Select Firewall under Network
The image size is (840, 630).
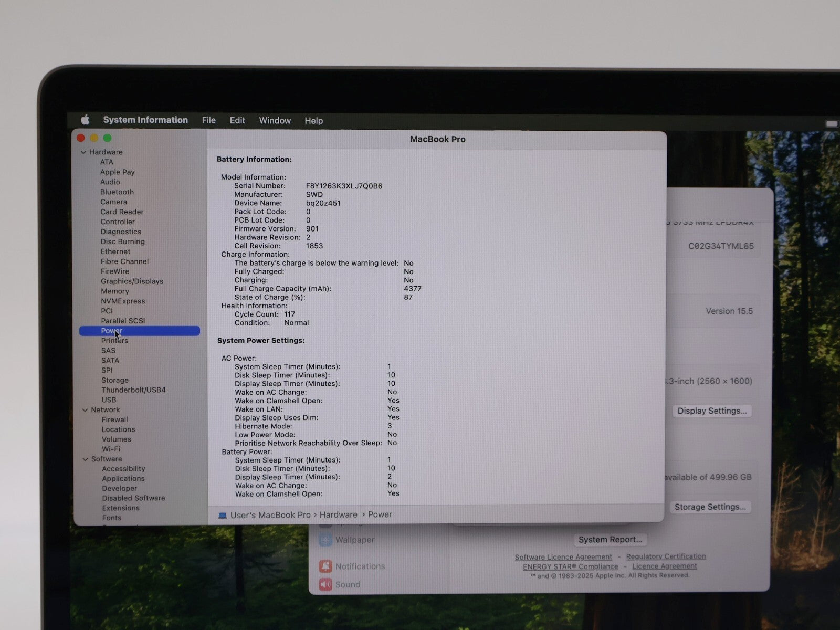(114, 419)
